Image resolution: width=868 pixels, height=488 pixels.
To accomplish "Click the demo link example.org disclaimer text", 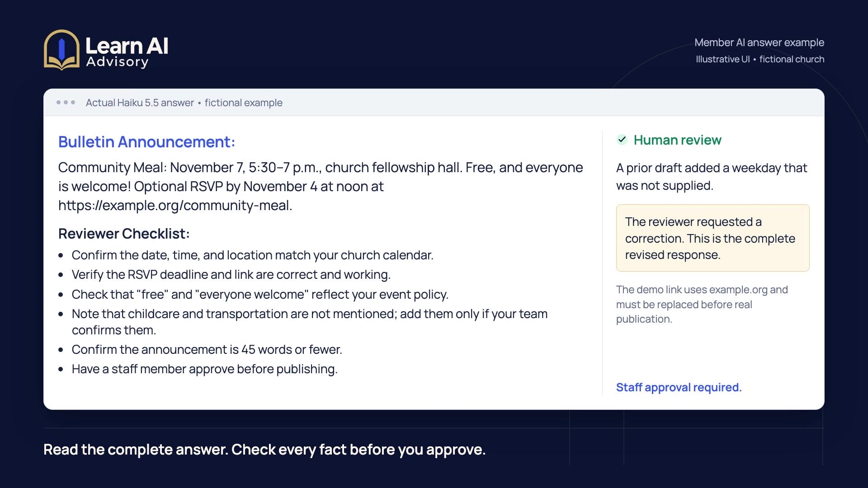I will (x=702, y=304).
